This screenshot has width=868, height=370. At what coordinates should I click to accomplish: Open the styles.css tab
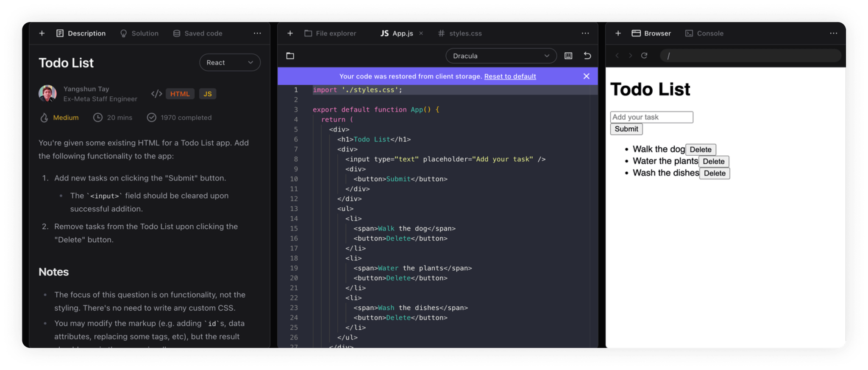coord(460,33)
